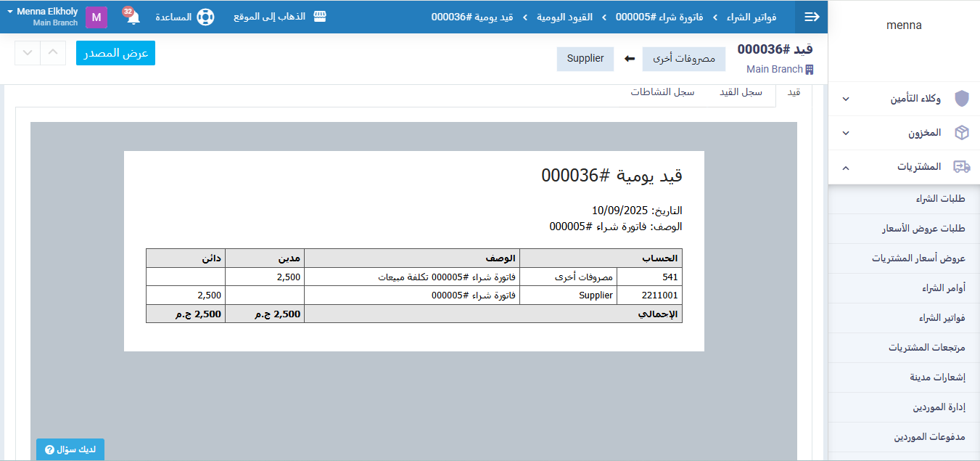Open طلبات عروض الأسعار in sidebar
Screen dimensions: 980x461
point(904,229)
